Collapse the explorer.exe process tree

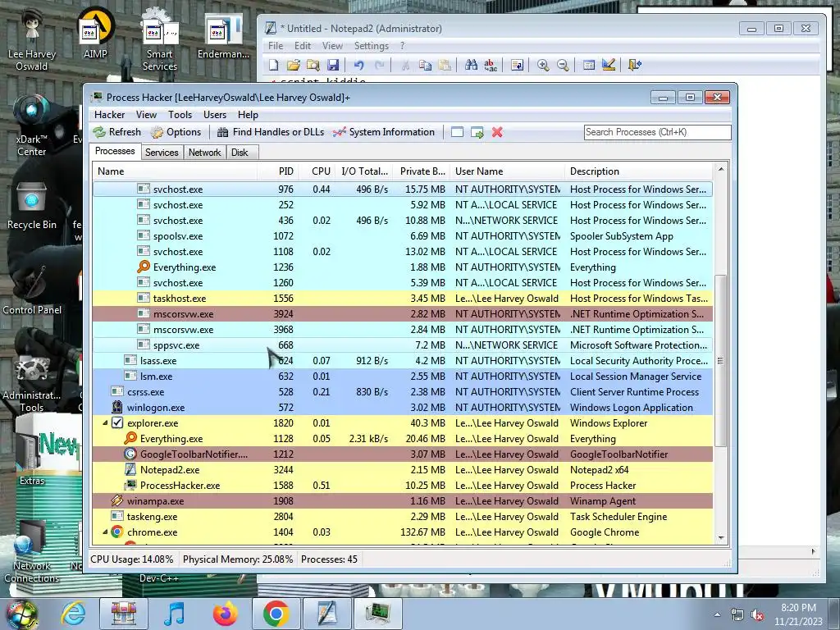pyautogui.click(x=105, y=423)
